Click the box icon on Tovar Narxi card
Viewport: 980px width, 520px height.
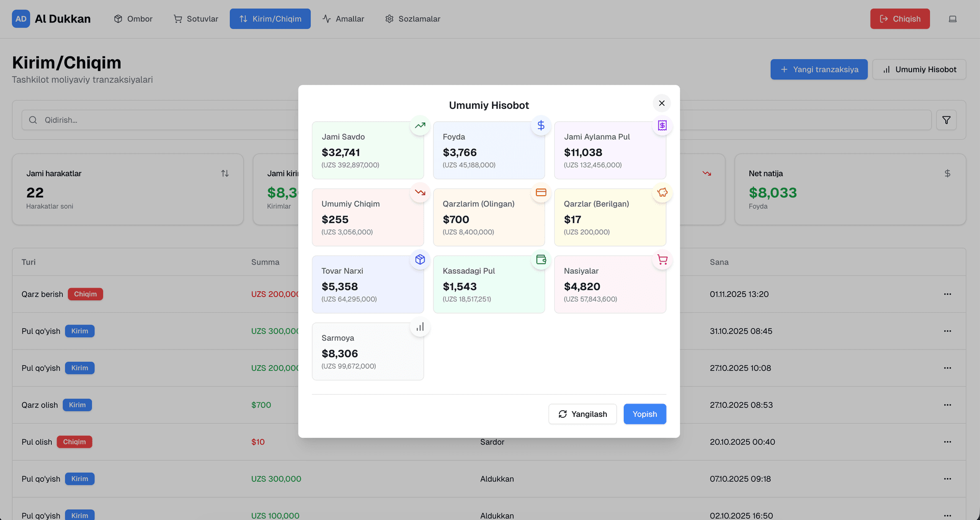click(x=420, y=259)
